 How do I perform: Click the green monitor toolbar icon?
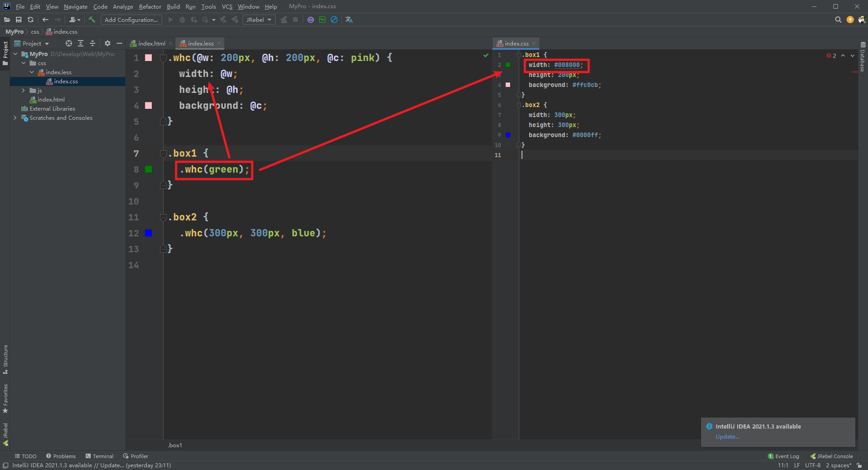tap(322, 20)
